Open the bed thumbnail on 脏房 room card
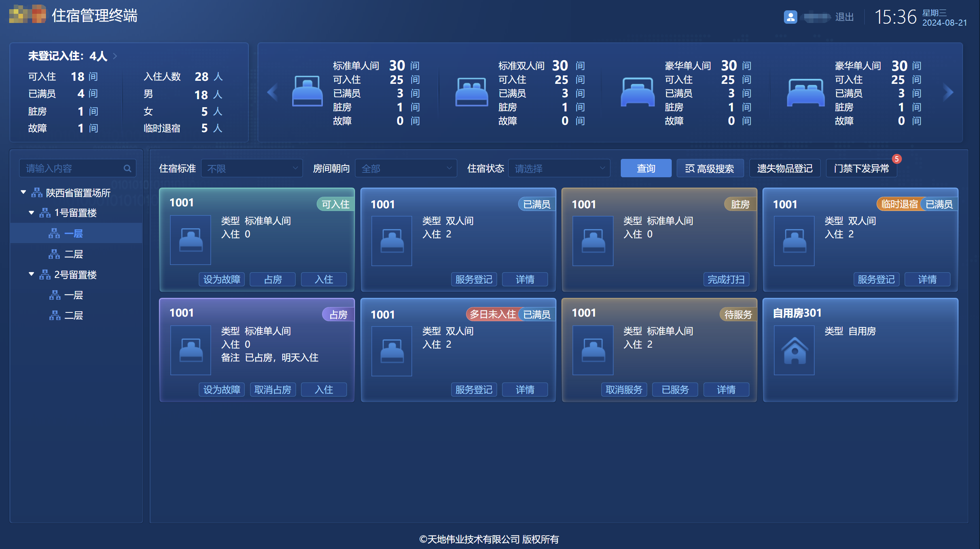 [592, 241]
